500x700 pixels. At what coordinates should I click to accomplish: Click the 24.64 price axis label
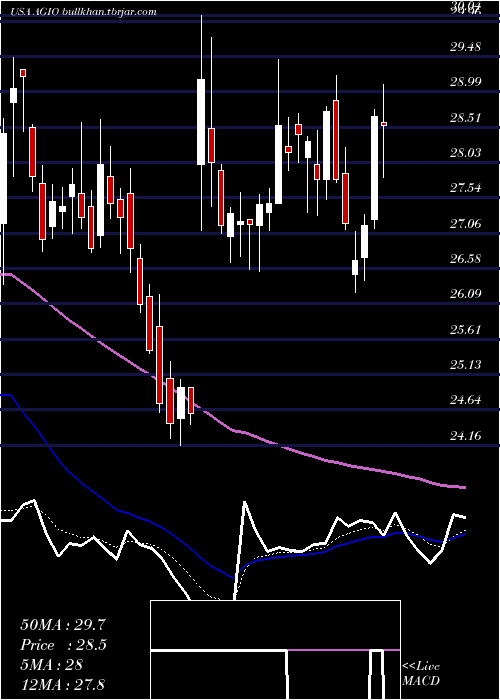465,400
